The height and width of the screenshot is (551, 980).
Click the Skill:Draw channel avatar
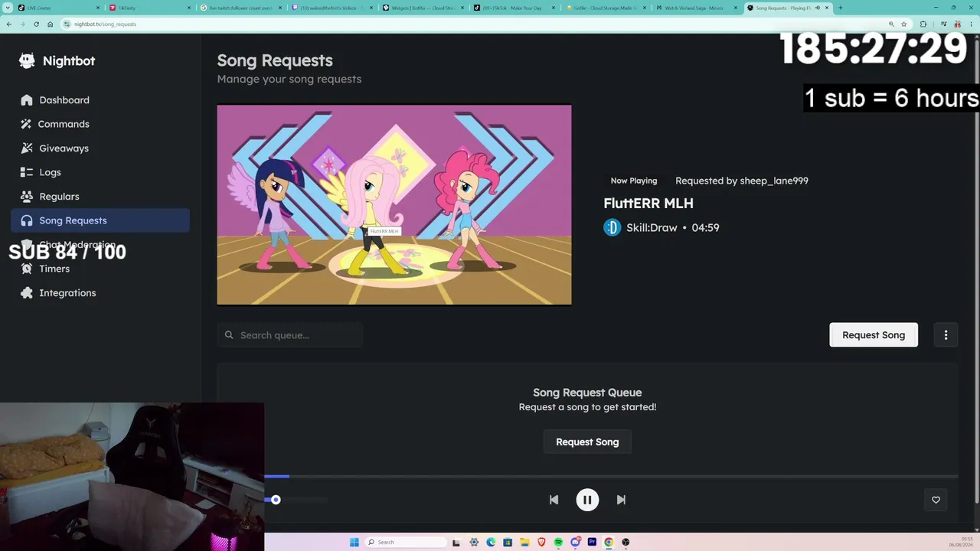(612, 227)
